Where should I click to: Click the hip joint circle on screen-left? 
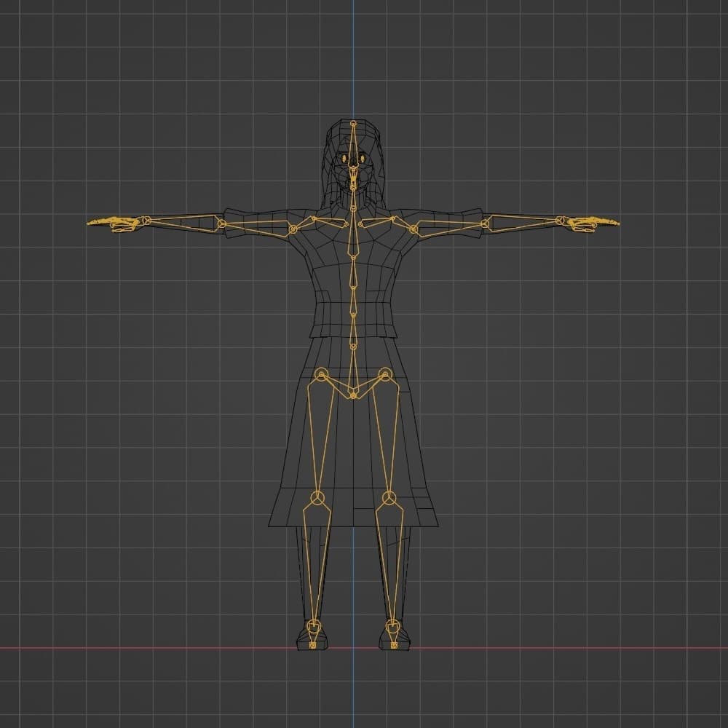320,375
